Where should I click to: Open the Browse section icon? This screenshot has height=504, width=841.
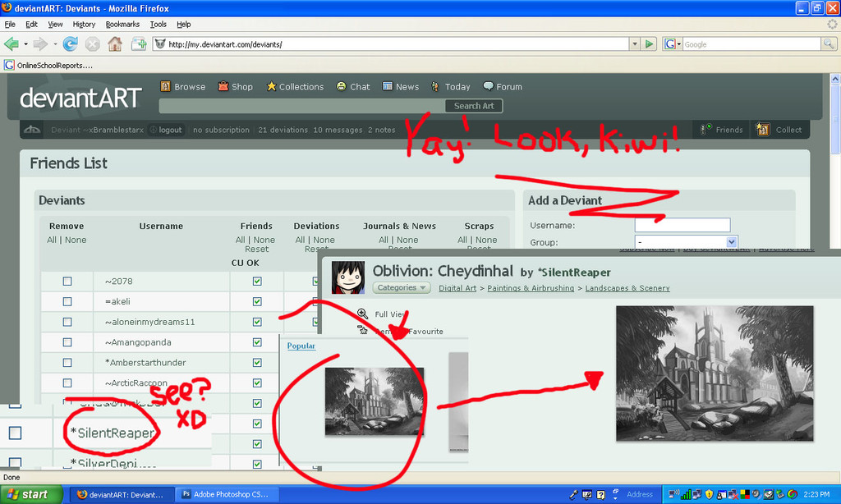165,86
